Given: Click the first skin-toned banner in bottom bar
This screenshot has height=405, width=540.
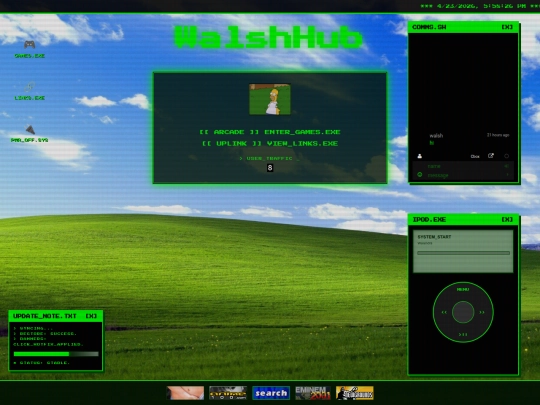Looking at the screenshot, I should (185, 393).
